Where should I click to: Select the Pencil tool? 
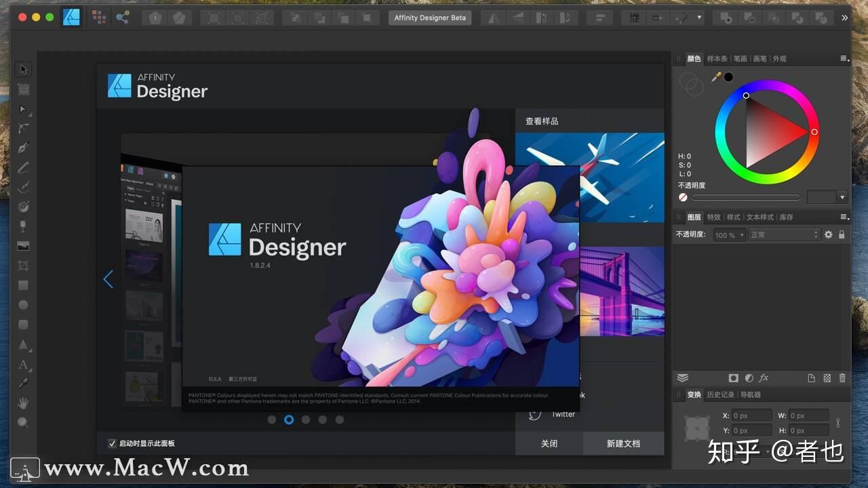coord(24,167)
